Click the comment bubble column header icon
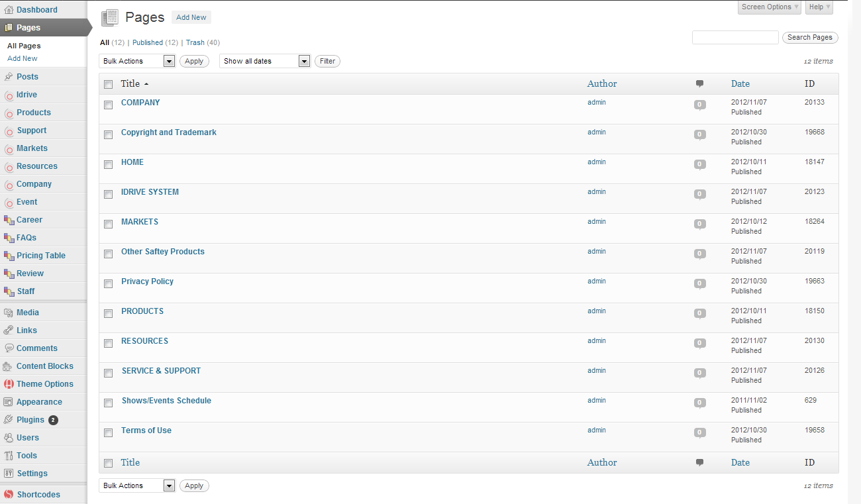This screenshot has height=504, width=861. [x=699, y=84]
